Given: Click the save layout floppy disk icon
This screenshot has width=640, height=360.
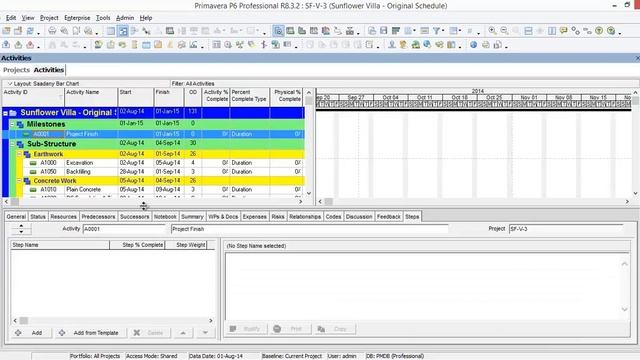Looking at the screenshot, I should [384, 31].
